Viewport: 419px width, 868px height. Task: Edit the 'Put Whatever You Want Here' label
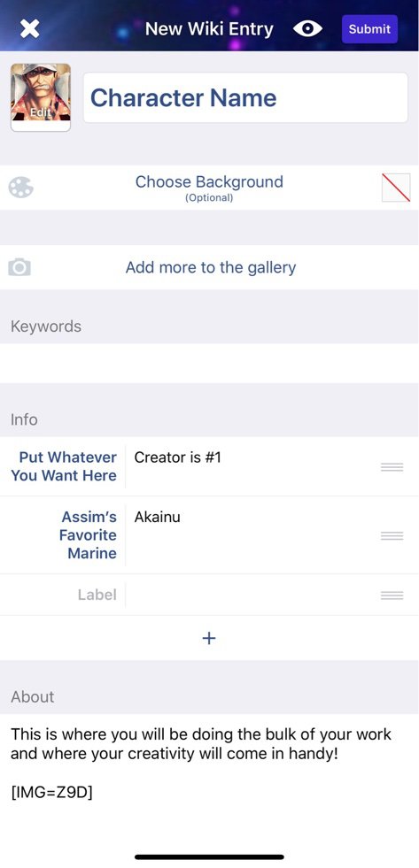click(67, 466)
